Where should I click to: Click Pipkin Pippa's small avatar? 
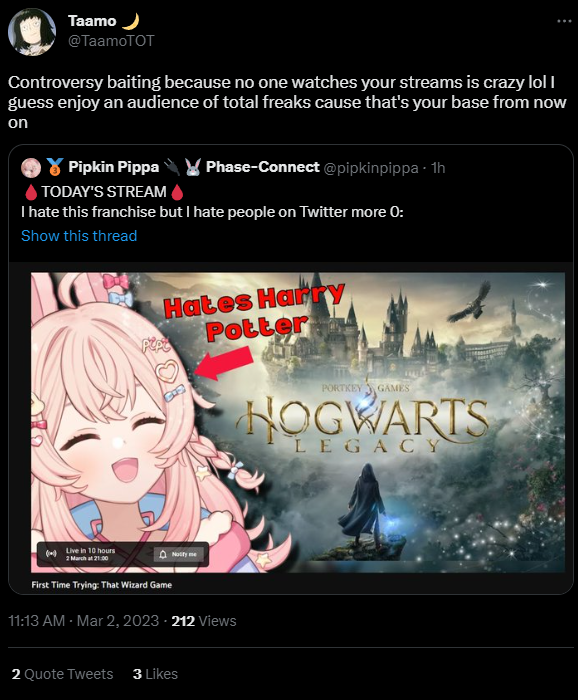pyautogui.click(x=31, y=168)
